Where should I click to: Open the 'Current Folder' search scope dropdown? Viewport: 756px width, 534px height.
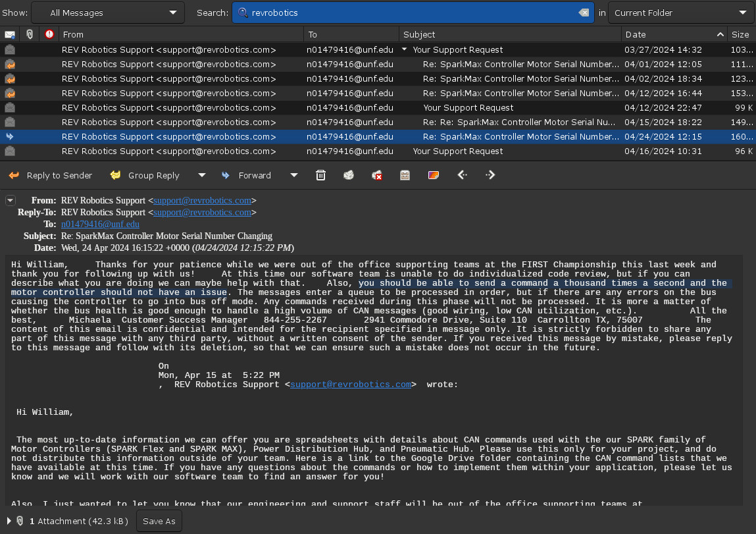pyautogui.click(x=680, y=13)
